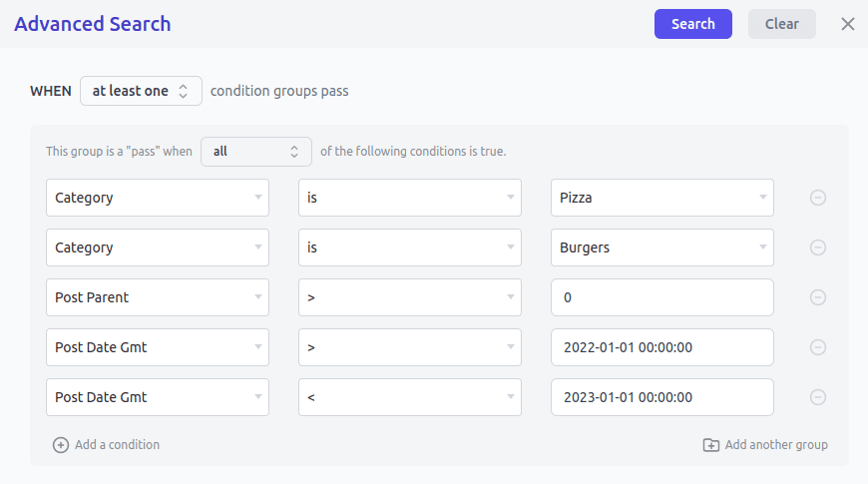Expand the Burgers value dropdown
Viewport: 868px width, 484px height.
click(661, 247)
